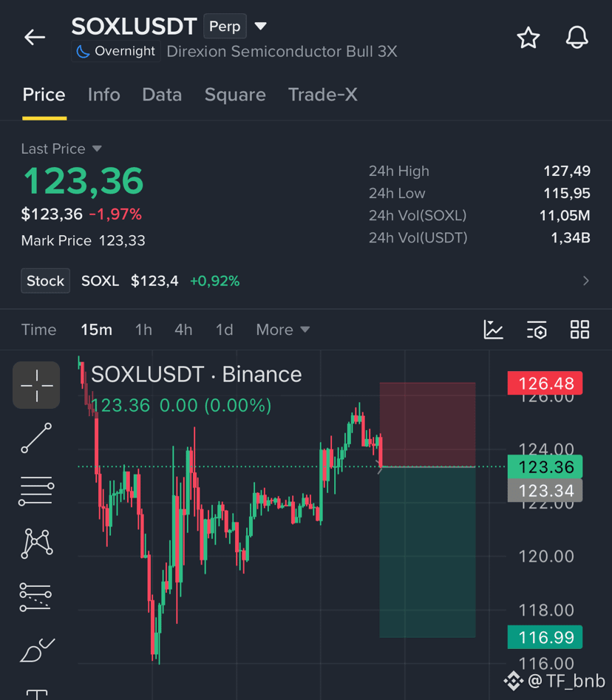Switch to the Info tab
This screenshot has height=700, width=612.
click(x=104, y=95)
